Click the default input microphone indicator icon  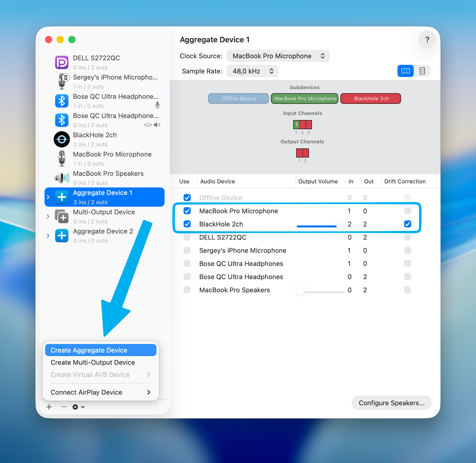[x=157, y=105]
